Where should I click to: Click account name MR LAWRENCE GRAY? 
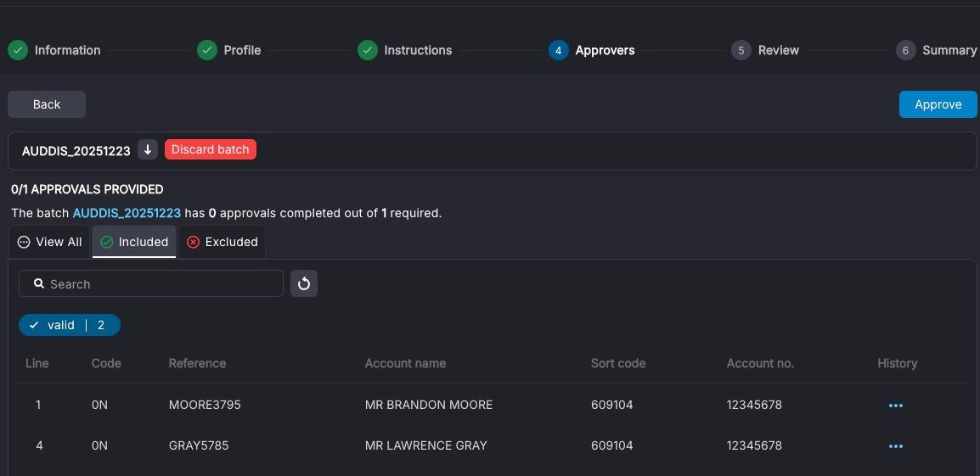(426, 446)
